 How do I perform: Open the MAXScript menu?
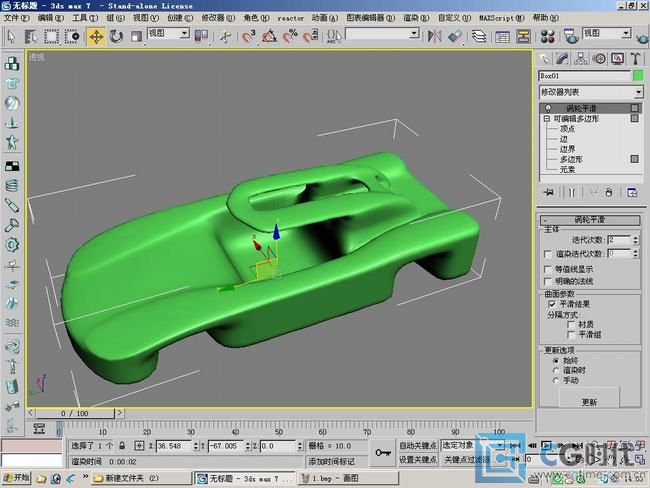502,18
